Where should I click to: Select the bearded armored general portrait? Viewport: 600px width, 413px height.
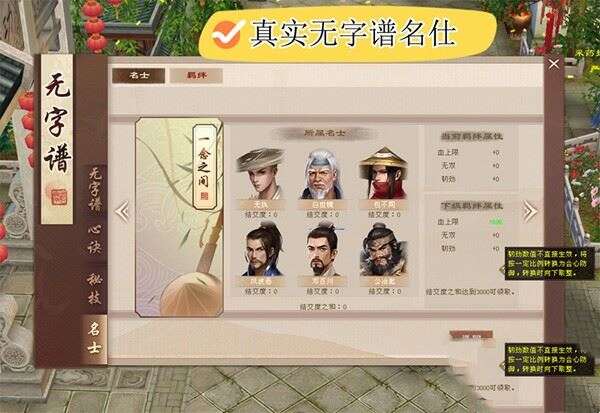pos(383,250)
